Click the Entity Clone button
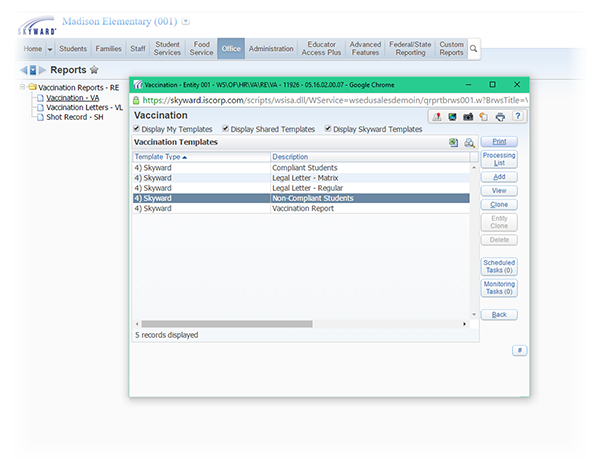Image resolution: width=600 pixels, height=469 pixels. pyautogui.click(x=499, y=222)
